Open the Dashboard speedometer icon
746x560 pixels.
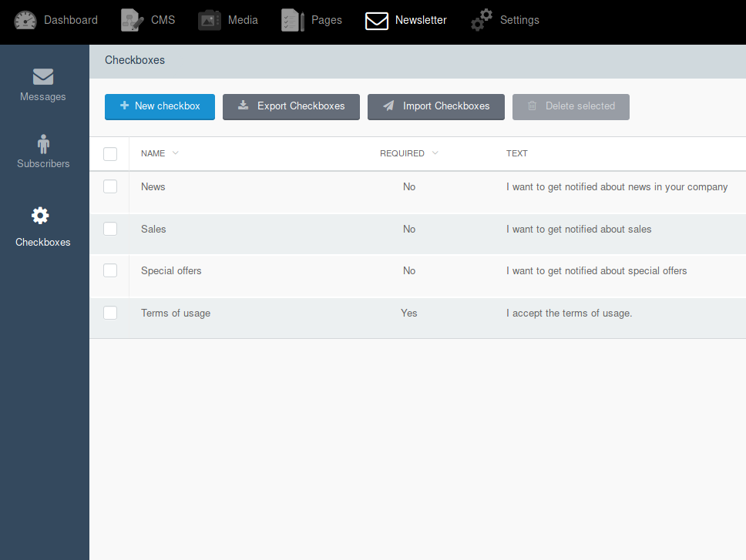pyautogui.click(x=25, y=21)
